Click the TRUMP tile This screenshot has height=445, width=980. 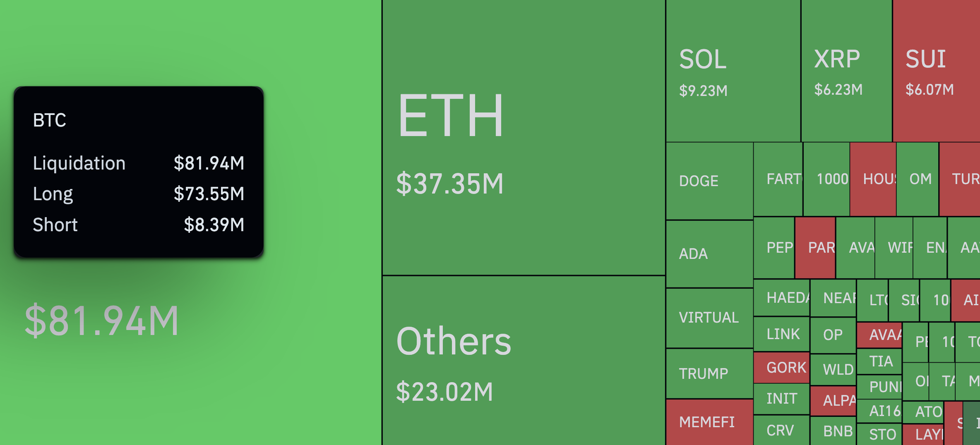[709, 374]
